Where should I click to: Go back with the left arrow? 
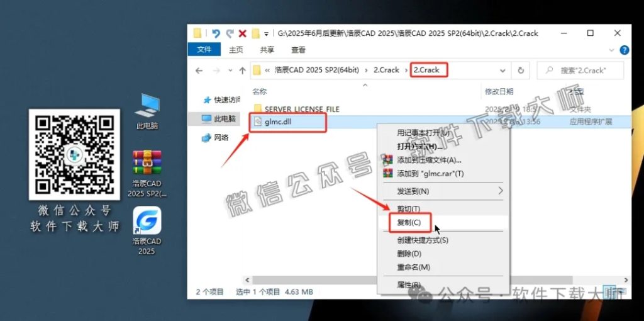pos(199,70)
